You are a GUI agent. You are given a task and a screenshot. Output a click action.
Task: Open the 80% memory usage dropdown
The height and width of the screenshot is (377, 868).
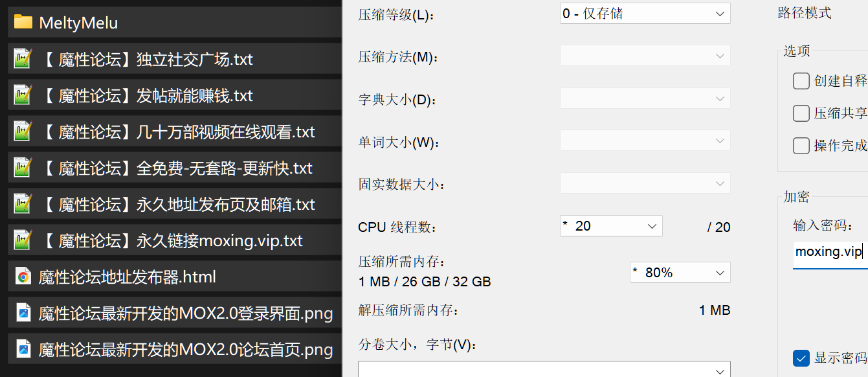[x=680, y=272]
